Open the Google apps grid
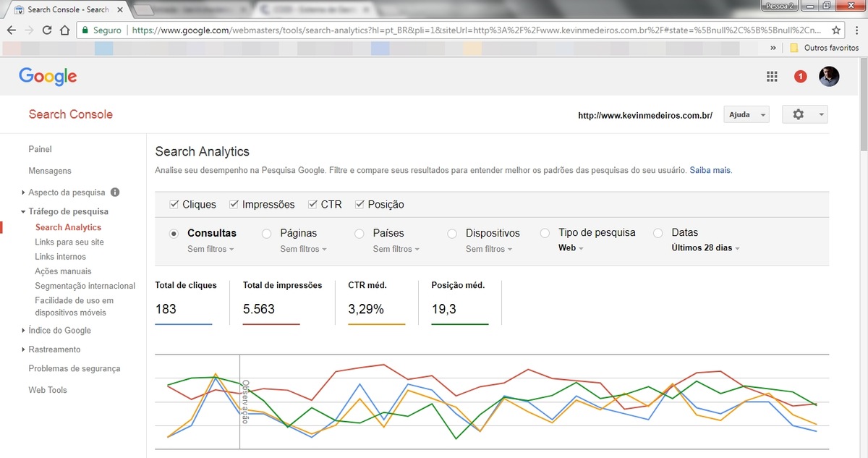Viewport: 868px width, 458px height. [772, 77]
